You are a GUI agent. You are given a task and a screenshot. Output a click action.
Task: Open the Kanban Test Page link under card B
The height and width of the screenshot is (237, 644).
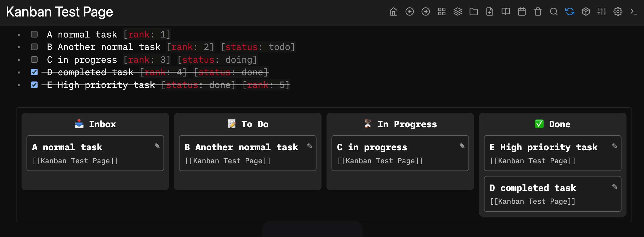pos(228,161)
